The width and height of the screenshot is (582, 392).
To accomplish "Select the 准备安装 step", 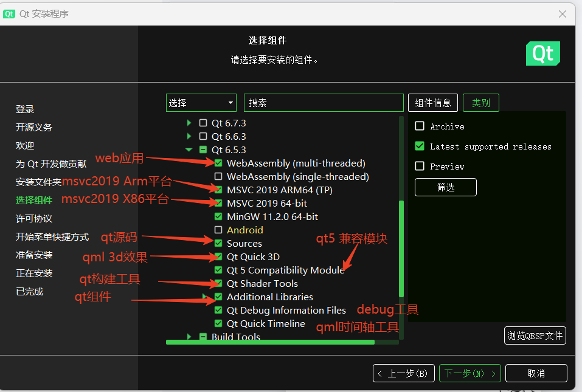I will 34,255.
